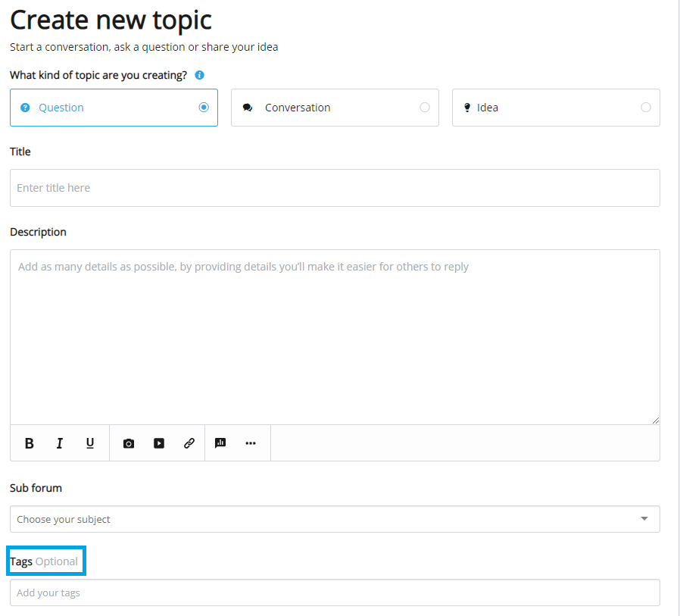Click the Add your tags field

335,593
